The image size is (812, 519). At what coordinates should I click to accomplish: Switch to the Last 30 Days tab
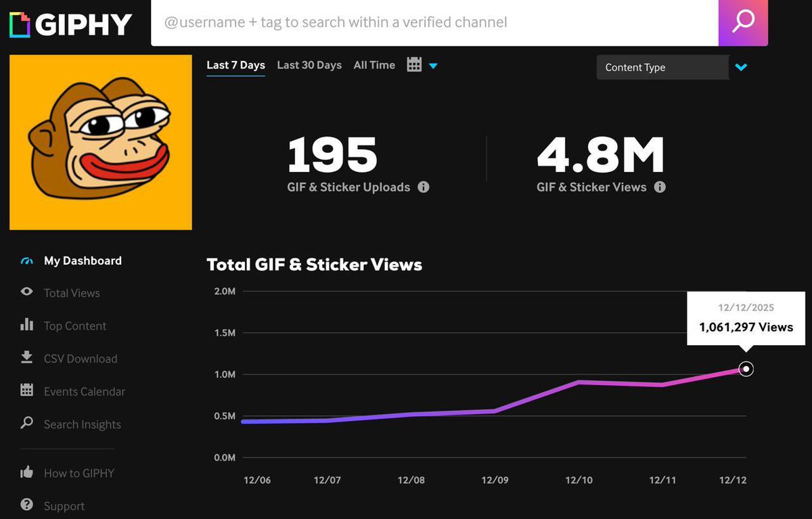pyautogui.click(x=309, y=65)
